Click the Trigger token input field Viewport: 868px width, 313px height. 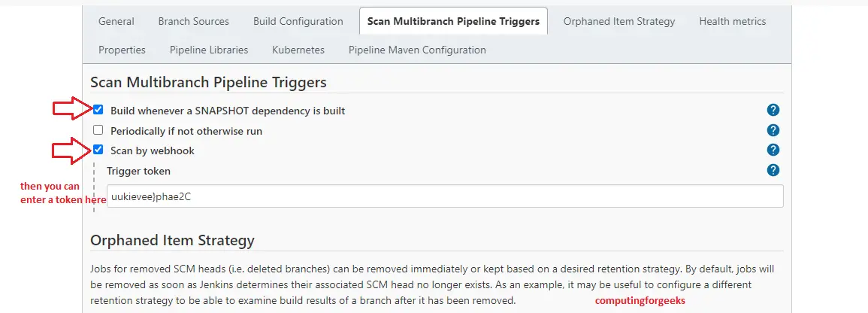pyautogui.click(x=445, y=196)
